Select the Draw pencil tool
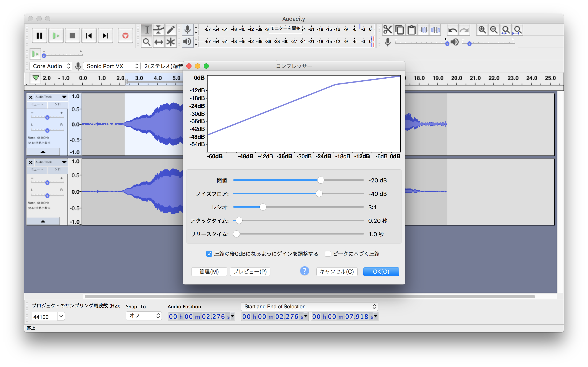 [x=171, y=30]
